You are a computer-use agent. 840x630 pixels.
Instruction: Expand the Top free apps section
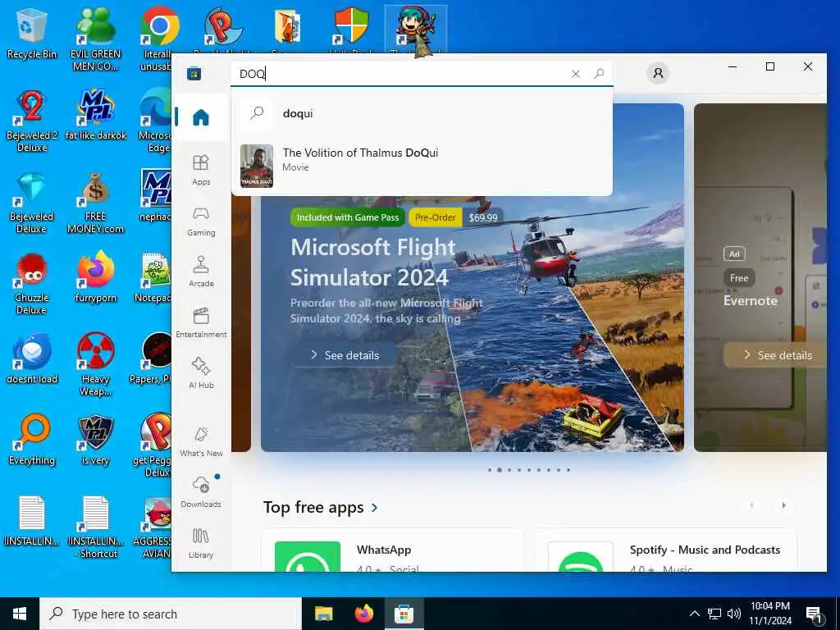point(321,507)
